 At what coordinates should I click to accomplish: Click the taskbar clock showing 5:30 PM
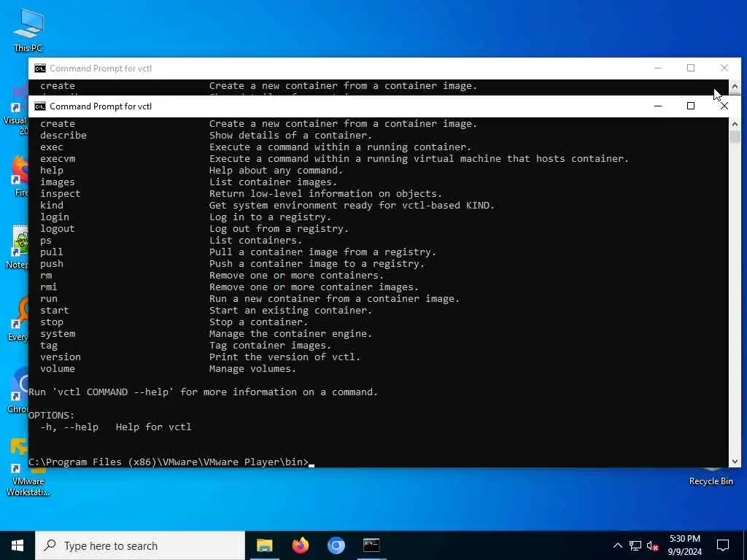coord(684,545)
